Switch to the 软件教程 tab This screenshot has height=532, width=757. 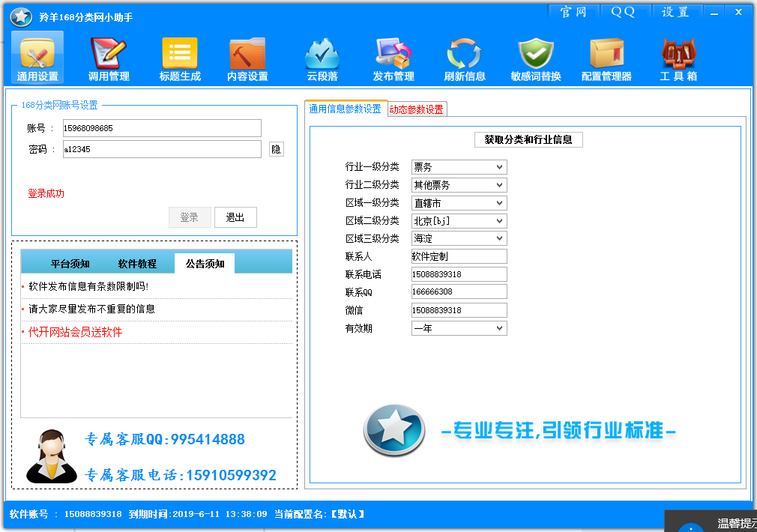(x=138, y=264)
